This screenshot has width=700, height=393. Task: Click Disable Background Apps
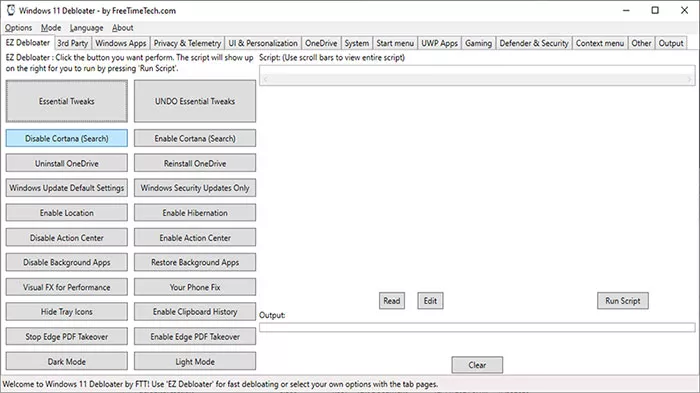(x=67, y=263)
